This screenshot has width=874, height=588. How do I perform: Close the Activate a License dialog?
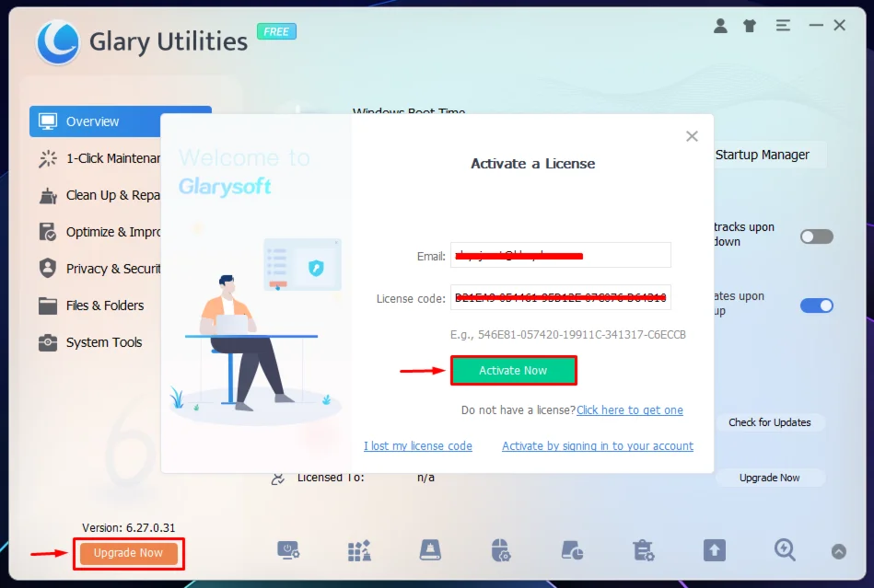pyautogui.click(x=692, y=136)
